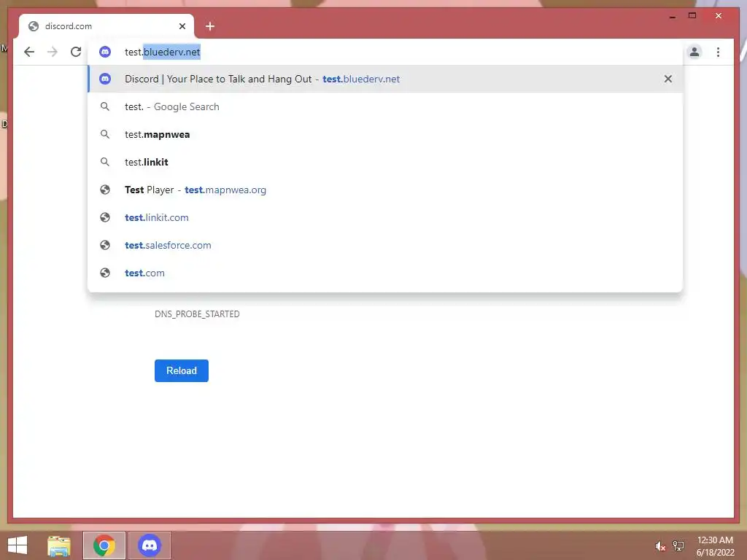This screenshot has width=747, height=560.
Task: Minimize the Chrome window
Action: [672, 16]
